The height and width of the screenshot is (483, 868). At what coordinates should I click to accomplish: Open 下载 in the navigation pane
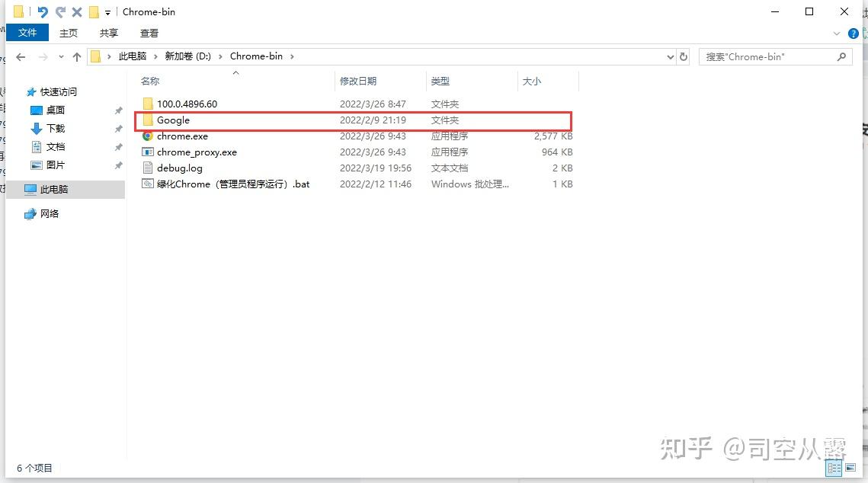[x=56, y=128]
